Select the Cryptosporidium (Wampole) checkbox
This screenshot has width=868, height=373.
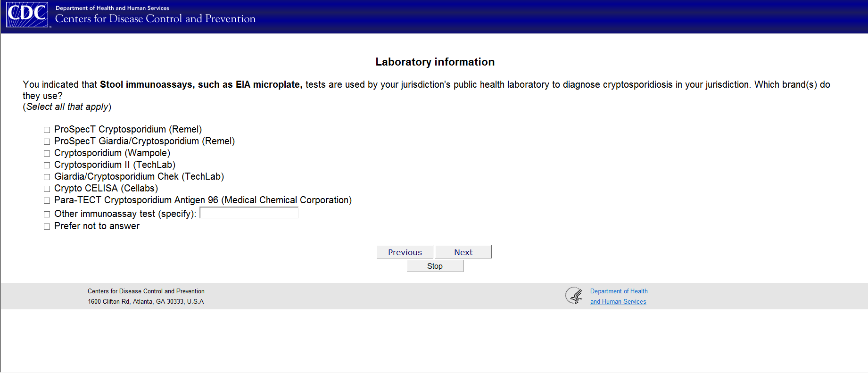coord(47,153)
